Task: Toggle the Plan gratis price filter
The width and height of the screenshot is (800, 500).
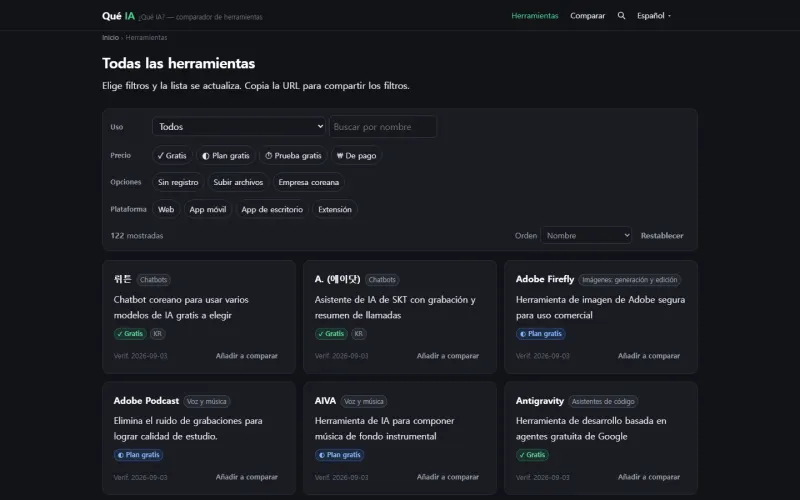Action: (226, 156)
